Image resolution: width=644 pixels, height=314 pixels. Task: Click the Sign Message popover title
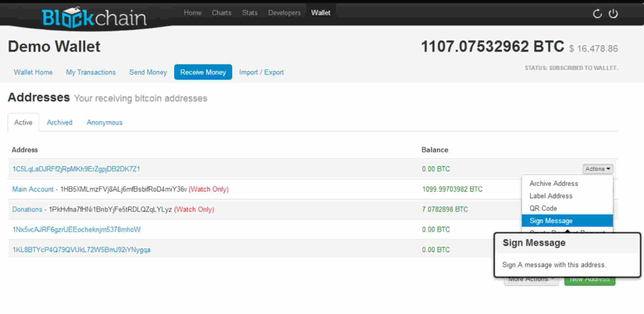(x=534, y=243)
